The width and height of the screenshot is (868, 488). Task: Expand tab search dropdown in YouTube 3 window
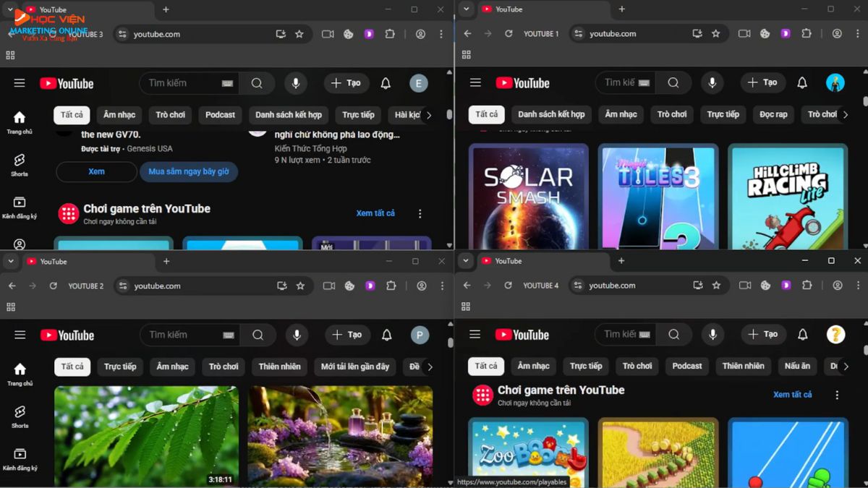(10, 9)
